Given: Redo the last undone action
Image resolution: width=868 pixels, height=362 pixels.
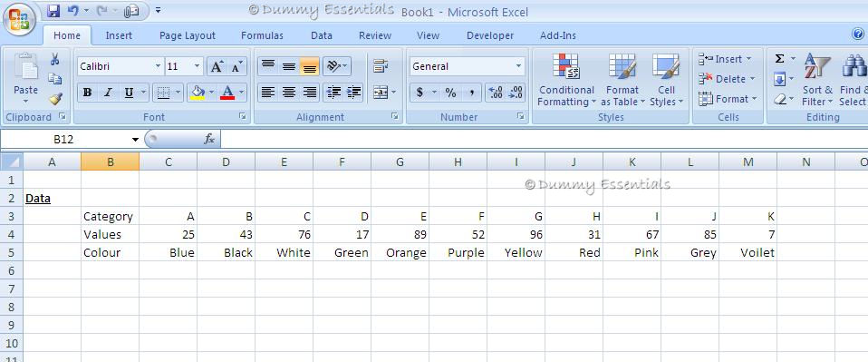Looking at the screenshot, I should [x=101, y=11].
